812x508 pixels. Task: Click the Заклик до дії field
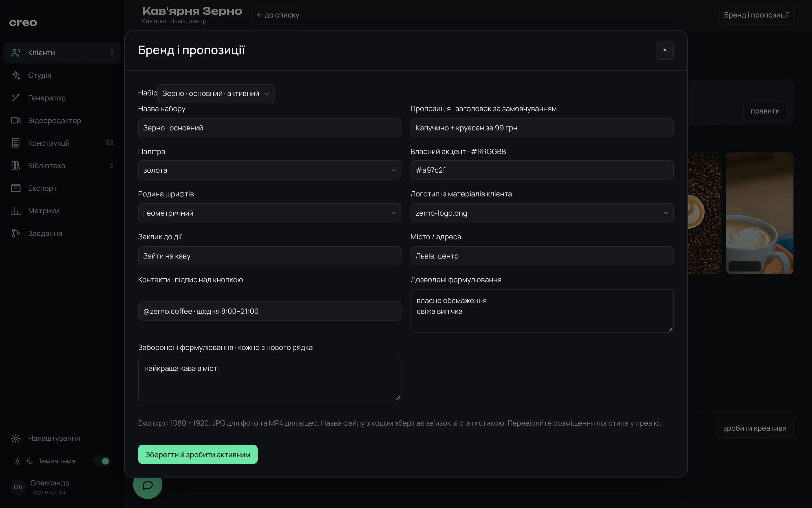pos(270,256)
